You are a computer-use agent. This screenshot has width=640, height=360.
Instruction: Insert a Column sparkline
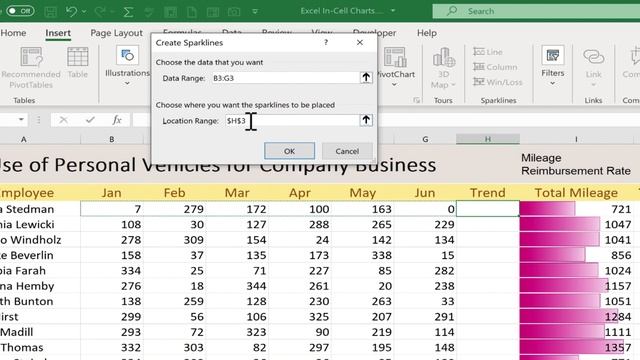click(495, 67)
